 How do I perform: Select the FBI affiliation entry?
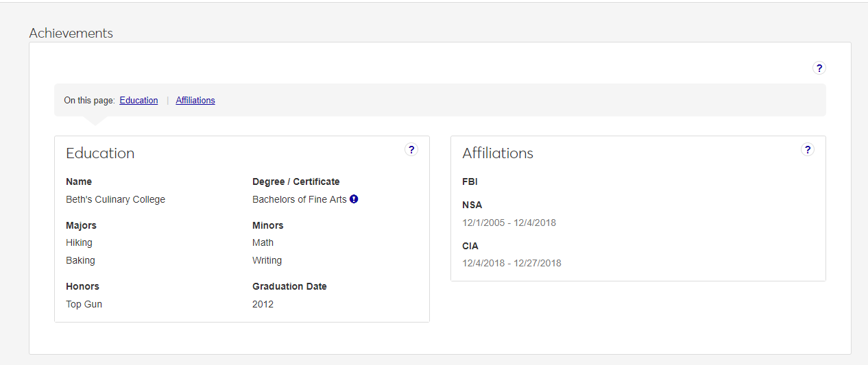click(470, 182)
